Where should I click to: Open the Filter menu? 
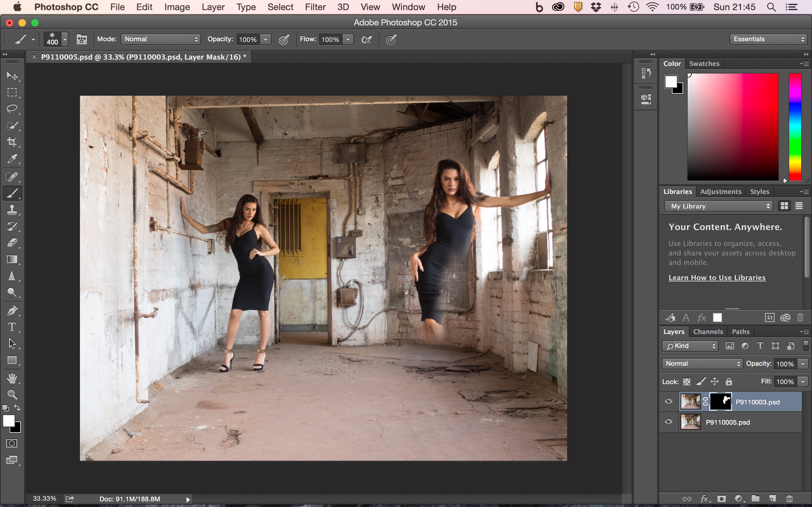coord(315,7)
